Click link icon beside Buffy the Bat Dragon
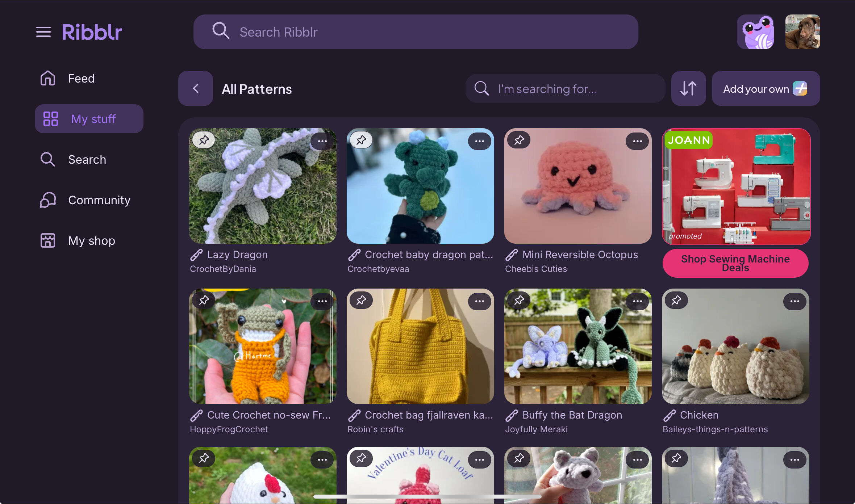This screenshot has height=504, width=855. [512, 415]
